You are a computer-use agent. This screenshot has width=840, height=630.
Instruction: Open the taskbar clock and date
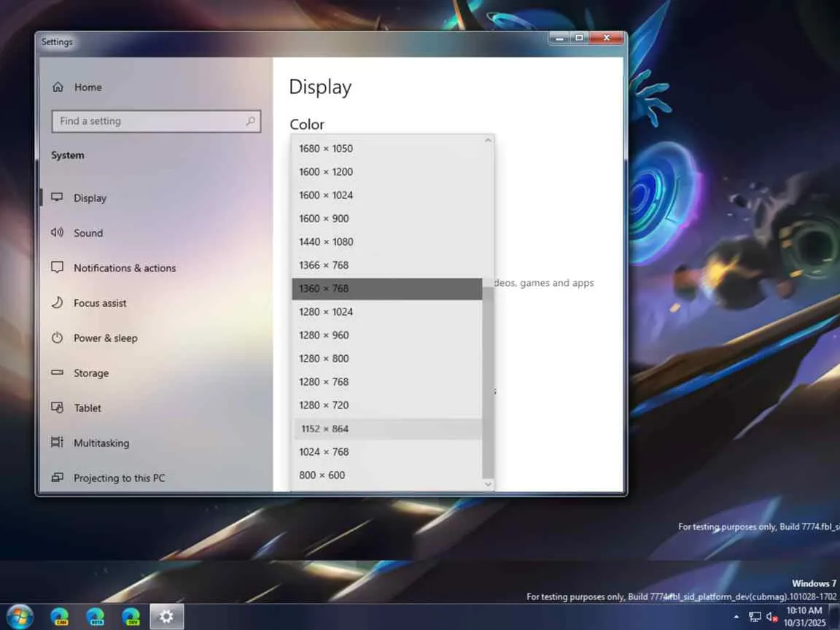tap(804, 617)
